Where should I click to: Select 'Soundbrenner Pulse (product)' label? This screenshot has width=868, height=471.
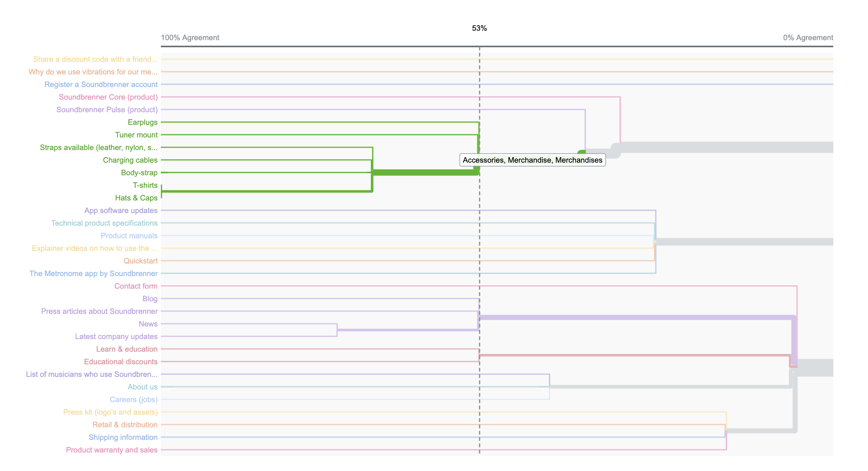pos(107,109)
